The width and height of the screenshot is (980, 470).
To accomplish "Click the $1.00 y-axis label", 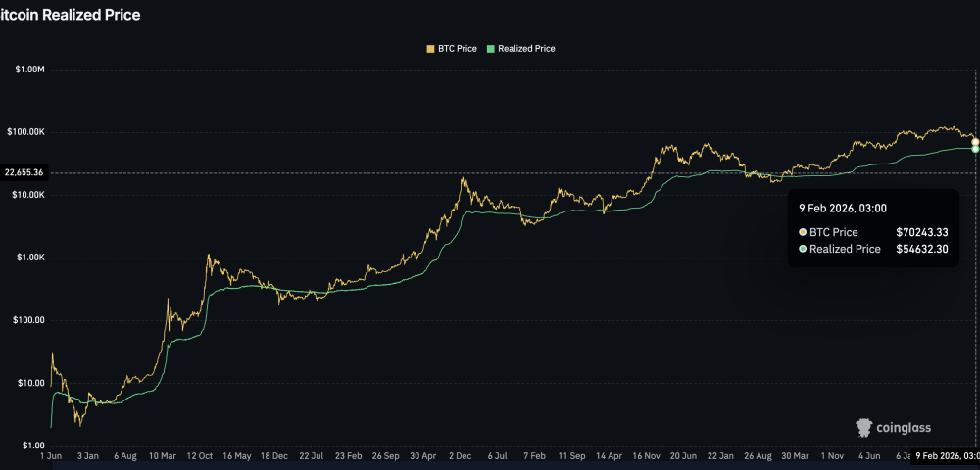I will point(33,446).
